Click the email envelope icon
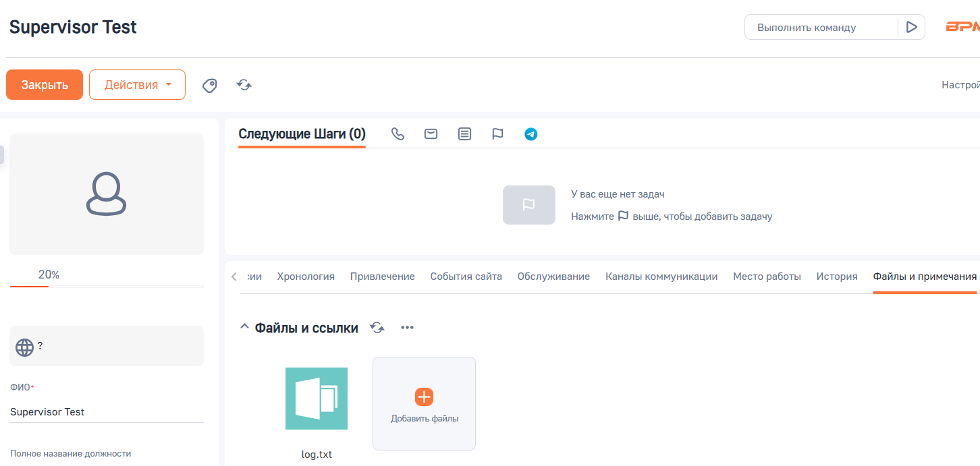This screenshot has height=466, width=980. point(431,134)
